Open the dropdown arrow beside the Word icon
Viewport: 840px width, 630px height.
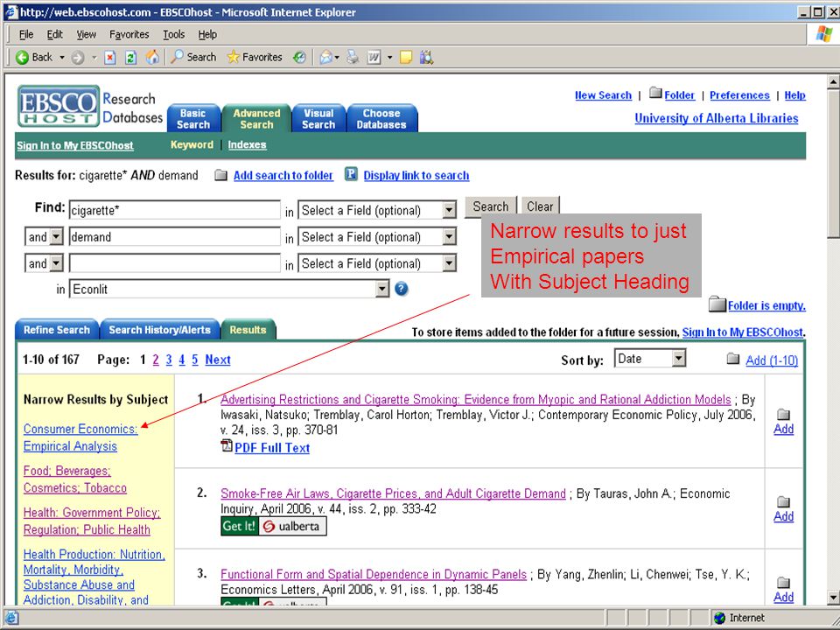[390, 58]
